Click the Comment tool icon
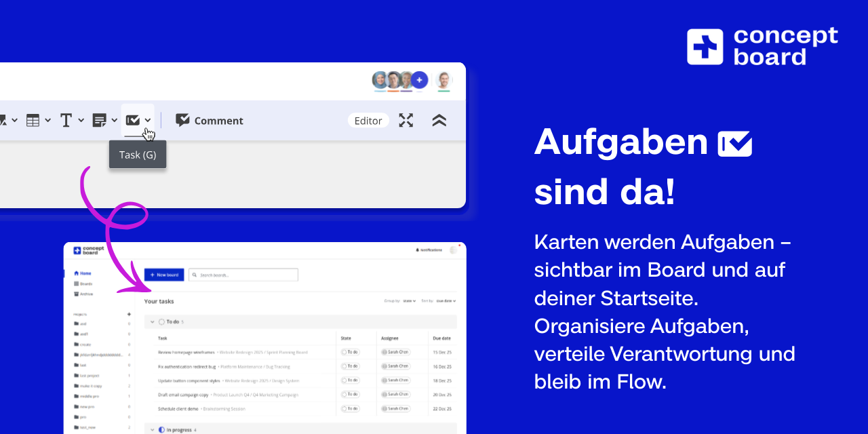 (182, 120)
